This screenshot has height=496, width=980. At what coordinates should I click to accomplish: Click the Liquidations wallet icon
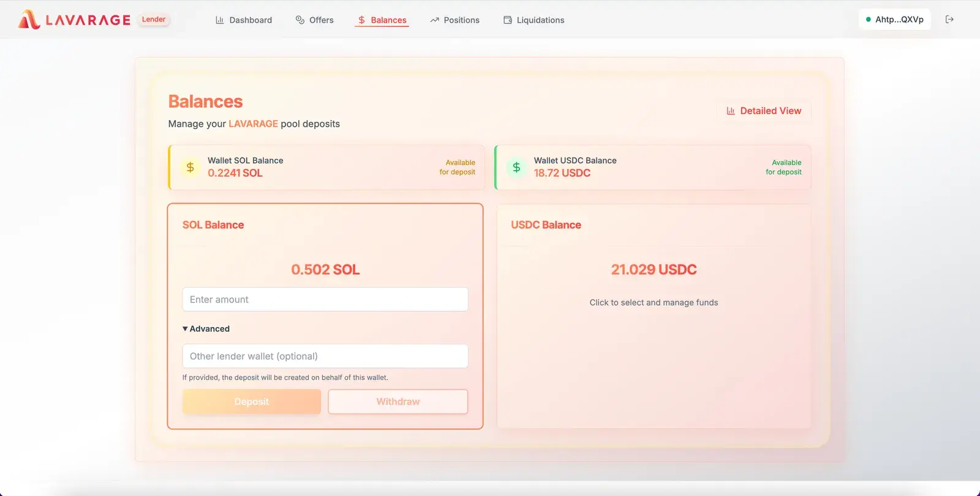[508, 20]
